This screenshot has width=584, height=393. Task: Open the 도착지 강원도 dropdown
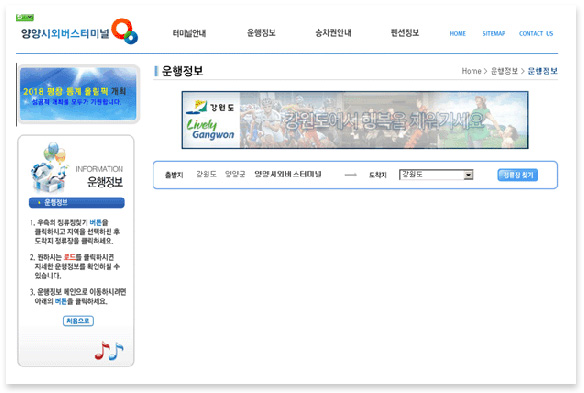tap(436, 174)
